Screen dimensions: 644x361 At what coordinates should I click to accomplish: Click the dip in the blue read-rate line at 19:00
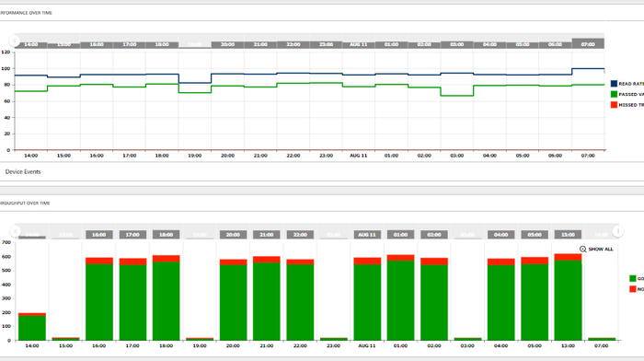coord(195,83)
